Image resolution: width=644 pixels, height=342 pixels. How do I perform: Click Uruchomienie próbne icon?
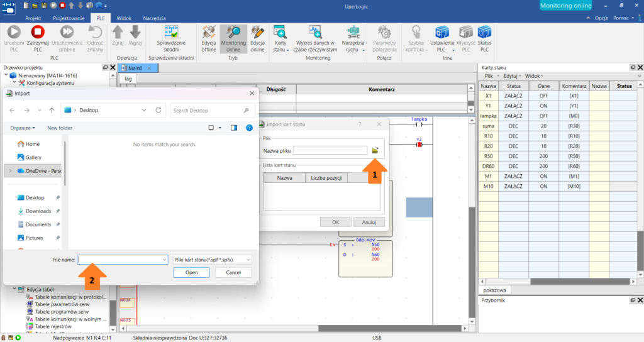click(x=67, y=32)
